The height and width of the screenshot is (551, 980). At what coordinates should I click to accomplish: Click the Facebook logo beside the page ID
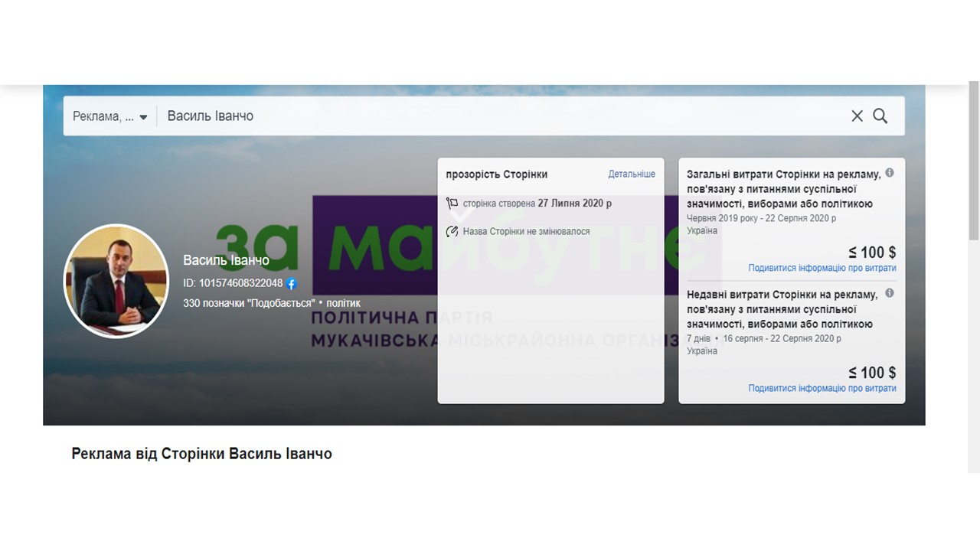(x=291, y=284)
